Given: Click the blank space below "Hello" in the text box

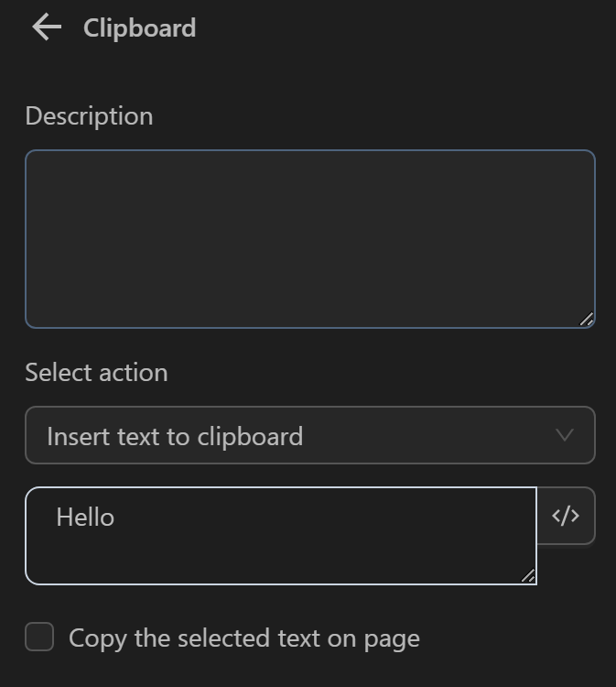Looking at the screenshot, I should coord(275,561).
